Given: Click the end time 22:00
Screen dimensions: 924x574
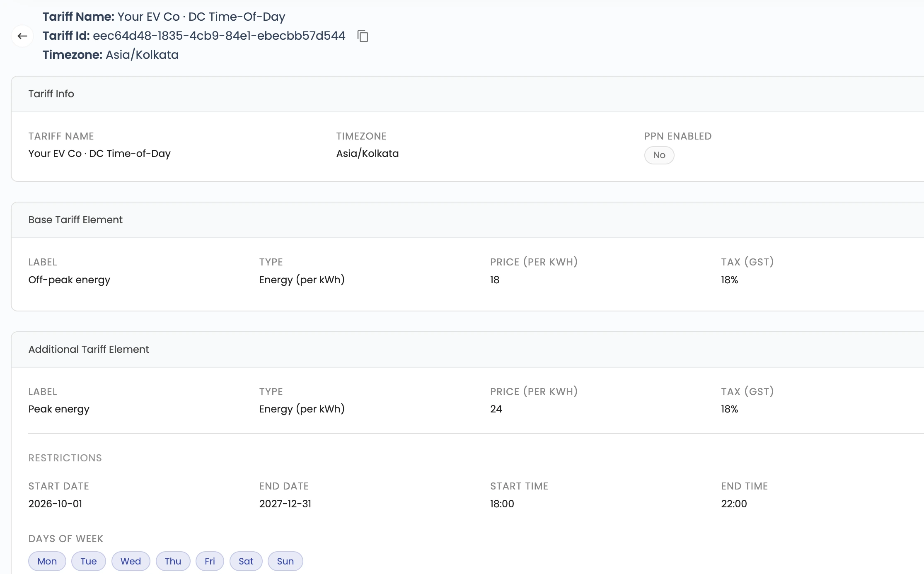Looking at the screenshot, I should (734, 504).
